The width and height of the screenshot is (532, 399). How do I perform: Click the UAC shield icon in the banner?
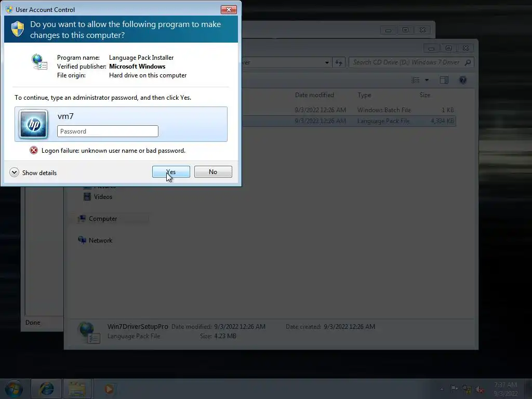(18, 29)
